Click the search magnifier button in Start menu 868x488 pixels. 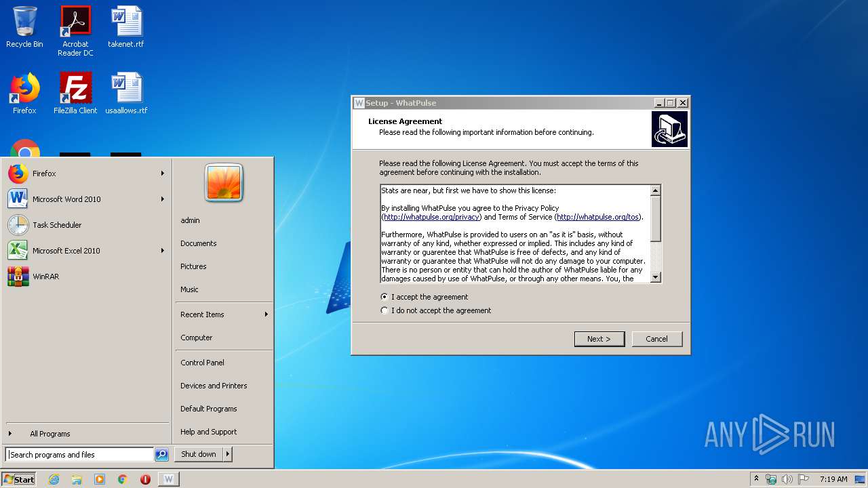(161, 455)
